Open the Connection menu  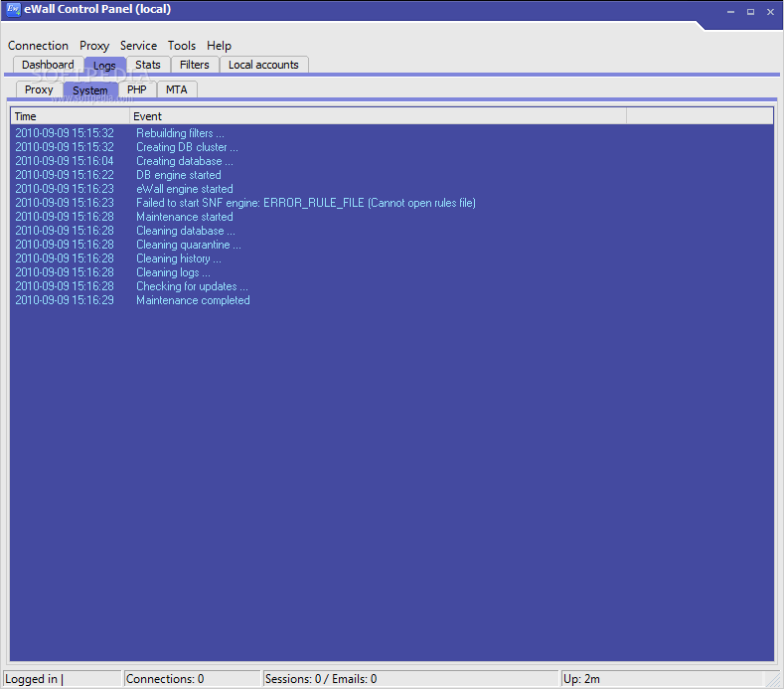(x=38, y=46)
